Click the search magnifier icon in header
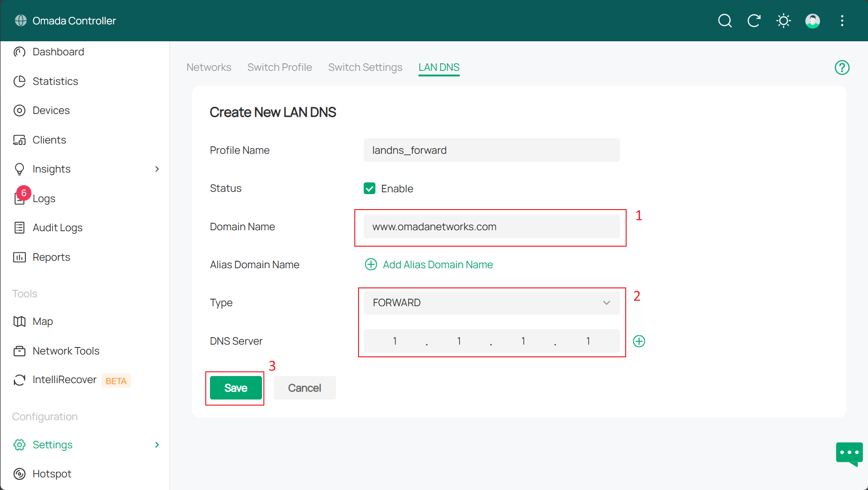Screen dimensions: 868x490 tap(725, 21)
